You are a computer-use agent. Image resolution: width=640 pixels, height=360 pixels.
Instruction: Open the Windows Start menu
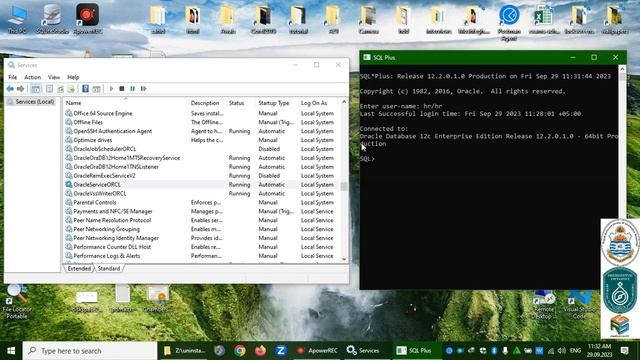(x=11, y=351)
